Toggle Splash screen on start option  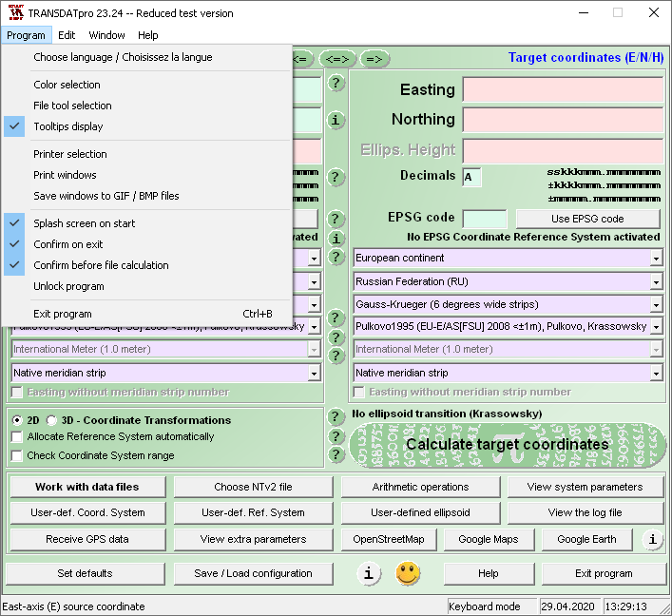coord(147,223)
